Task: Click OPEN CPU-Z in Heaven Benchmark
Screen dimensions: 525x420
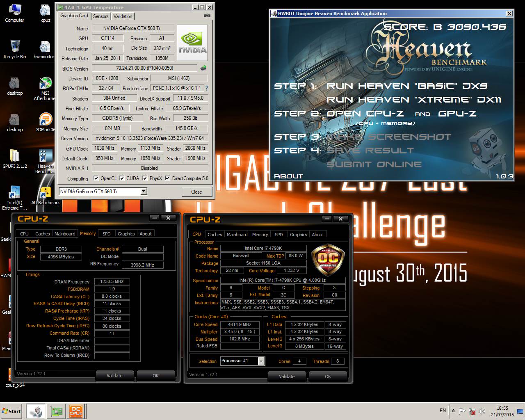Action: point(365,114)
